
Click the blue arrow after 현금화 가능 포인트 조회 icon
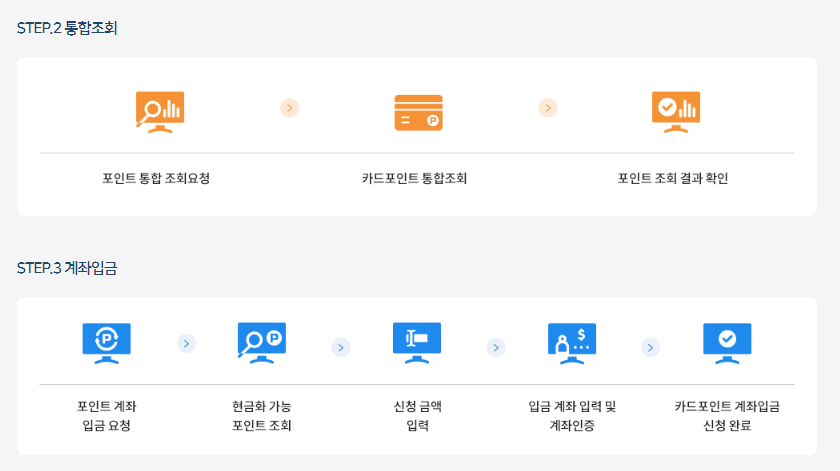[x=341, y=347]
